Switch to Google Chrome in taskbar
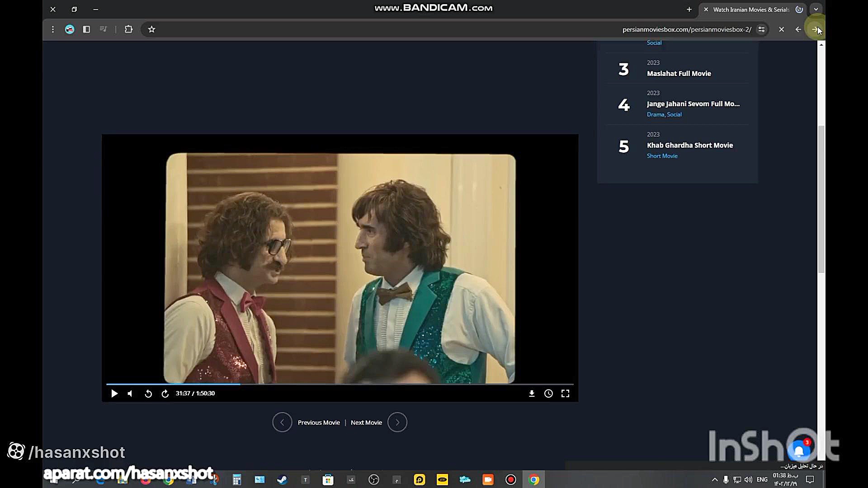 point(534,480)
